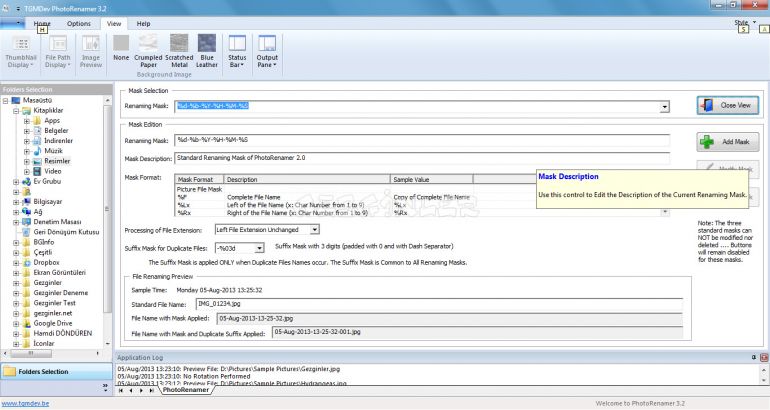Choose Crumpled Paper background image
Viewport: 770px width, 410px height.
click(148, 51)
